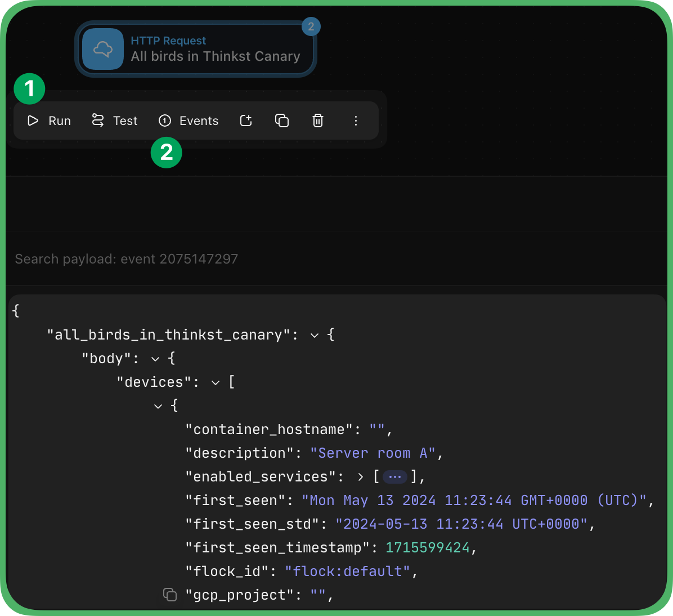673x616 pixels.
Task: Click the Test button
Action: point(115,120)
